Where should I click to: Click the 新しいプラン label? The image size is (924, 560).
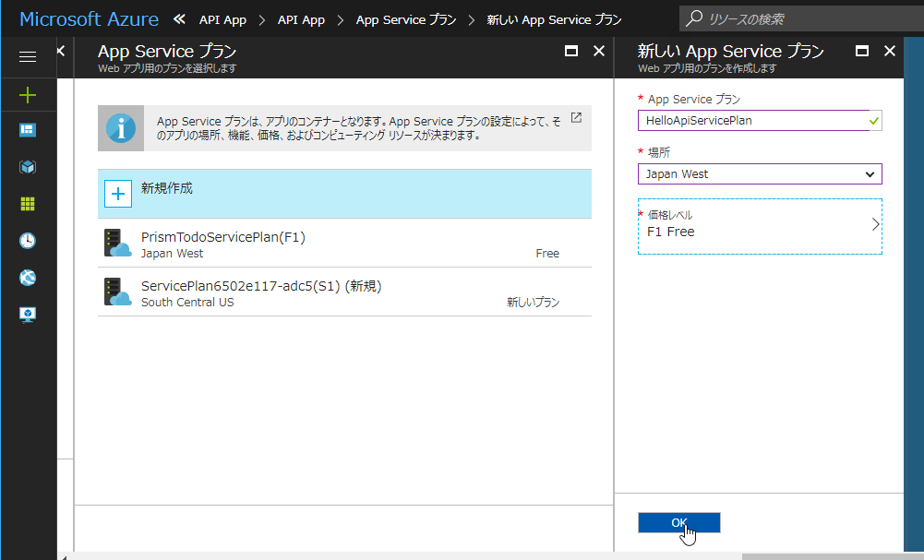click(x=533, y=303)
